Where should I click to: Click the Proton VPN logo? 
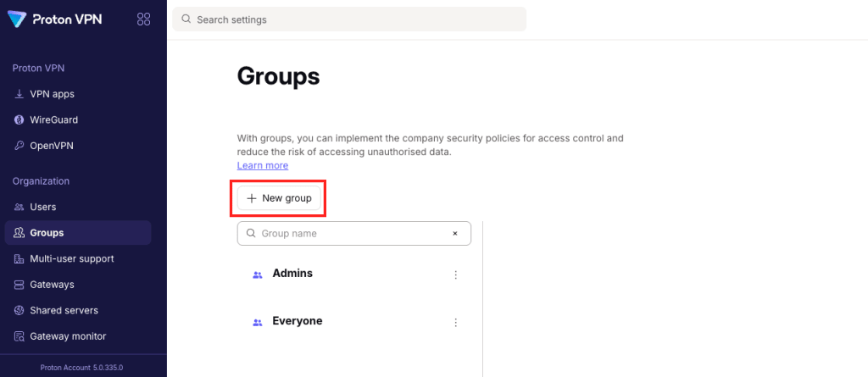click(54, 19)
